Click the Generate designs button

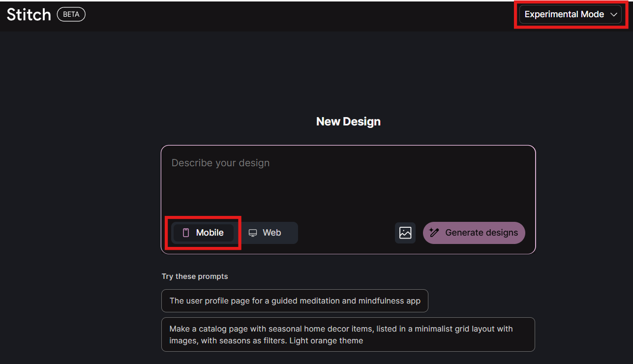[474, 233]
